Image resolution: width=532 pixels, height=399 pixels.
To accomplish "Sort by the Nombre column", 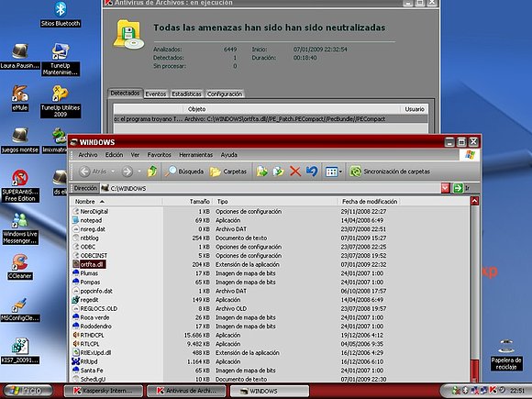I will coord(116,202).
